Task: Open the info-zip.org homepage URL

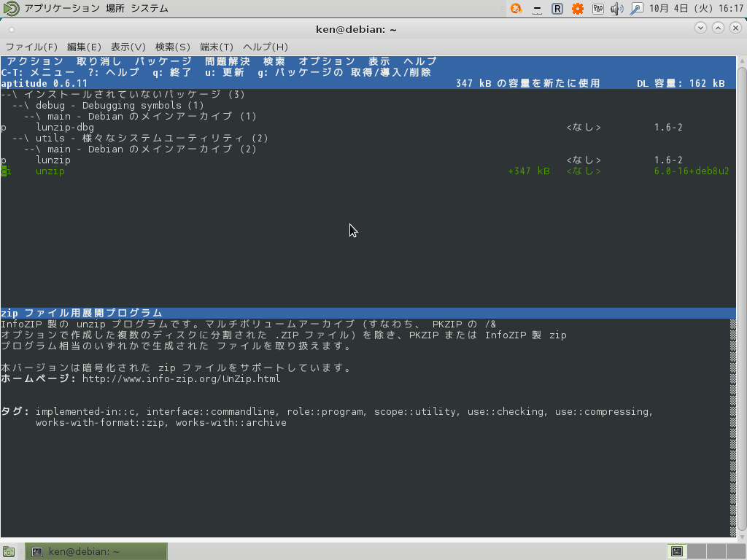Action: point(181,379)
